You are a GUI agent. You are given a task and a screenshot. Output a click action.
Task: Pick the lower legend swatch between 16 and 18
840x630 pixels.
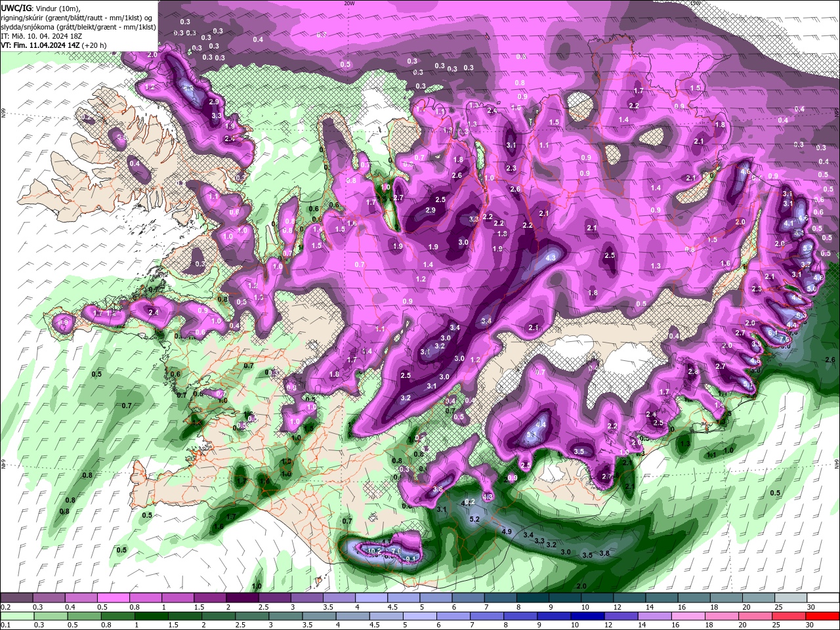point(689,616)
